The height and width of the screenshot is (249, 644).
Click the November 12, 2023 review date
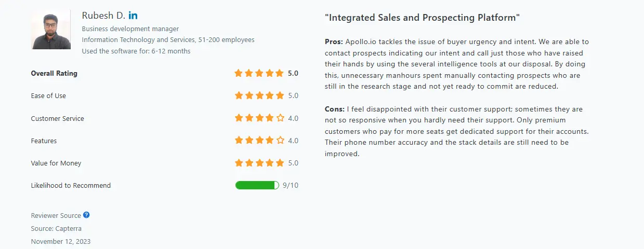pos(60,241)
